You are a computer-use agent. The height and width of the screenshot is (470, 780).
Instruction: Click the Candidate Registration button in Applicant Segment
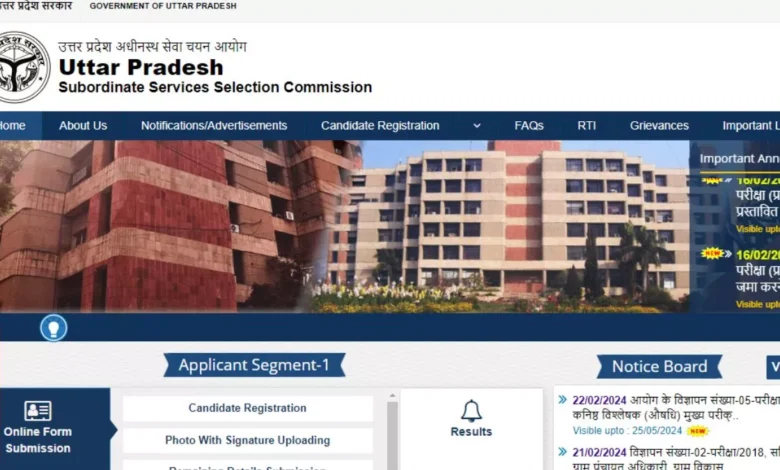(x=248, y=408)
